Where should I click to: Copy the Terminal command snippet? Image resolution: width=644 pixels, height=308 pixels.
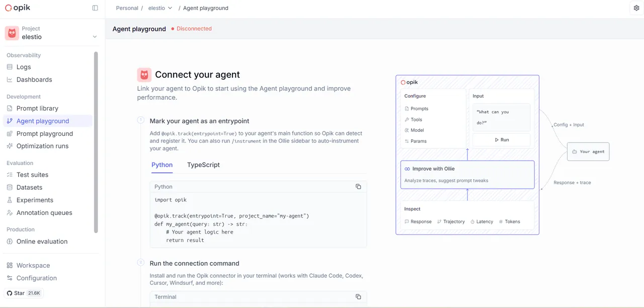(358, 297)
